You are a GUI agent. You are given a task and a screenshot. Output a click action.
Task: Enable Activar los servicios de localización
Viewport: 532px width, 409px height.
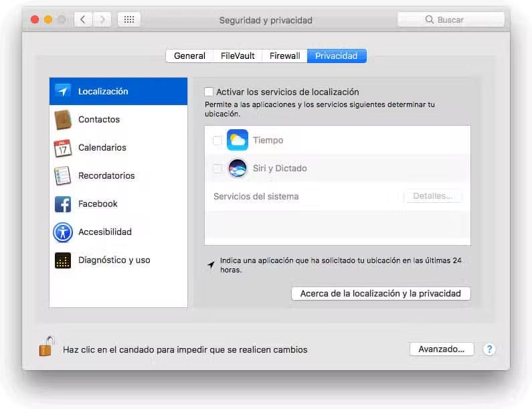tap(209, 92)
